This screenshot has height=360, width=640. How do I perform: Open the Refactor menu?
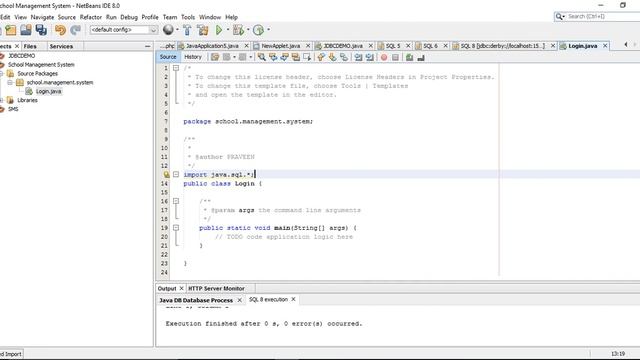coord(91,17)
